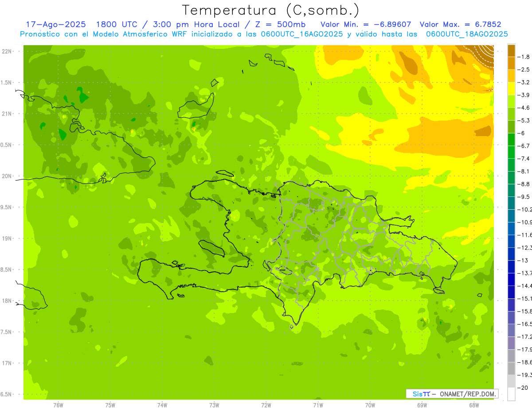Screen dimensions: 532x411
Task: Click the '71W' longitude axis label
Action: [318, 405]
